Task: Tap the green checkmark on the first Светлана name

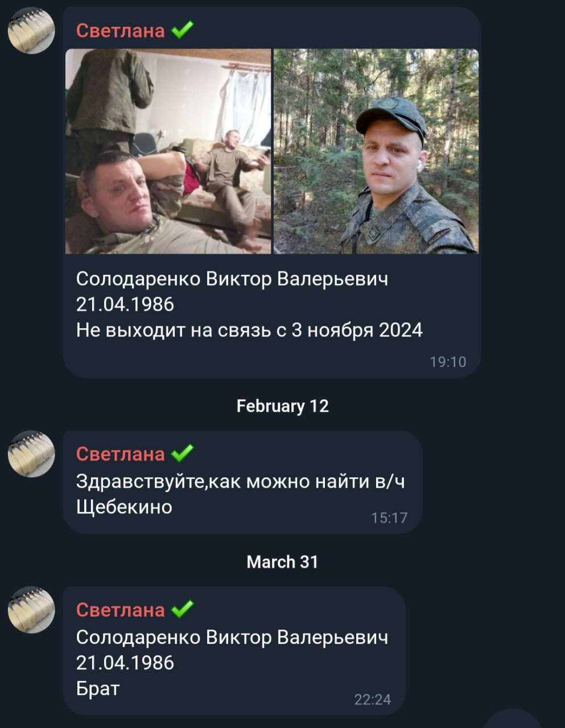Action: click(182, 30)
